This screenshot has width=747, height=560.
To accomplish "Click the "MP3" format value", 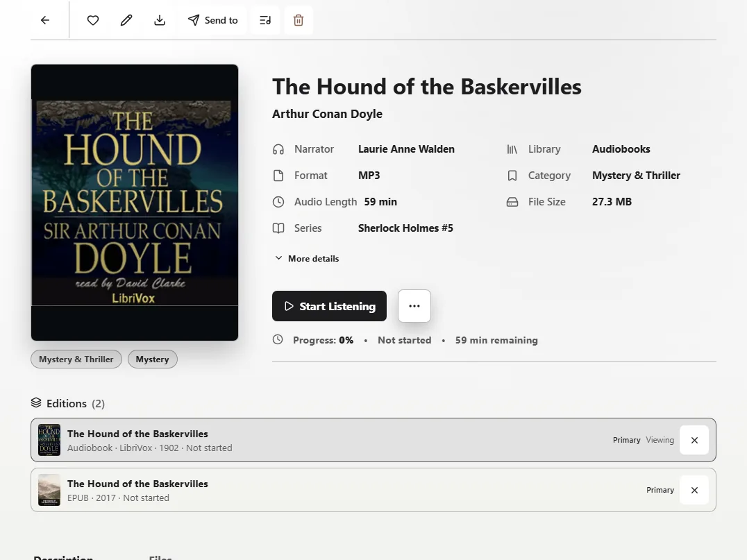I will pos(369,176).
